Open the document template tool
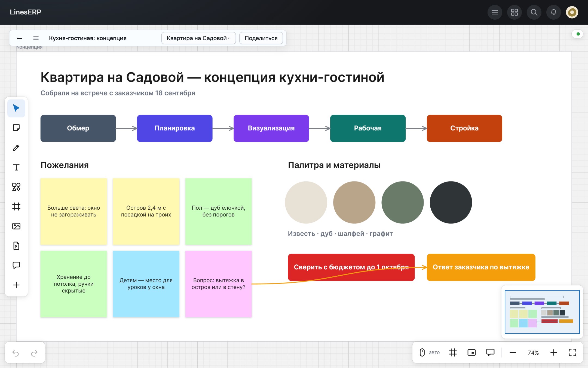This screenshot has width=588, height=368. tap(16, 246)
